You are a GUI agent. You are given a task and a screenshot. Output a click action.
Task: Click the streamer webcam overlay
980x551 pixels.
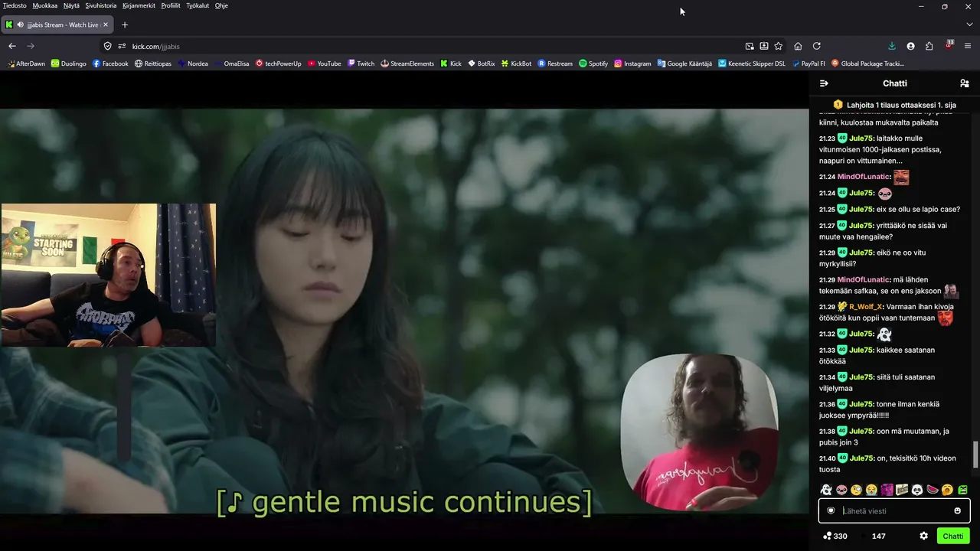109,275
